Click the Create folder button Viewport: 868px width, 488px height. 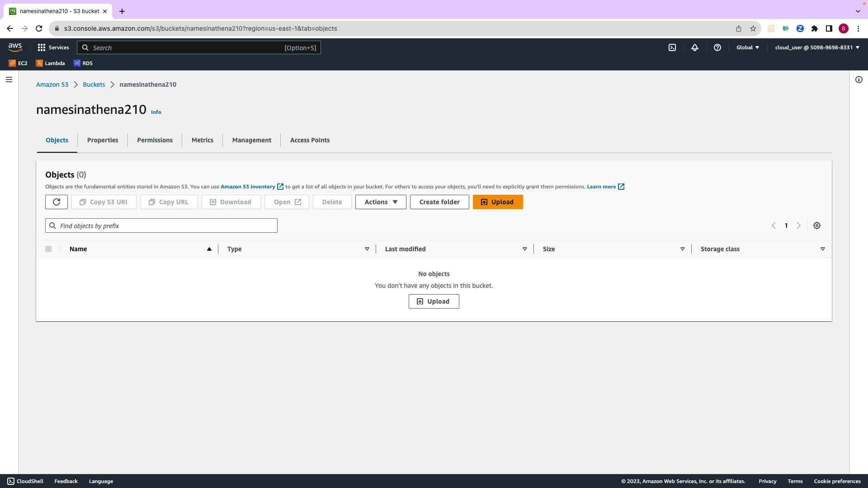click(439, 202)
